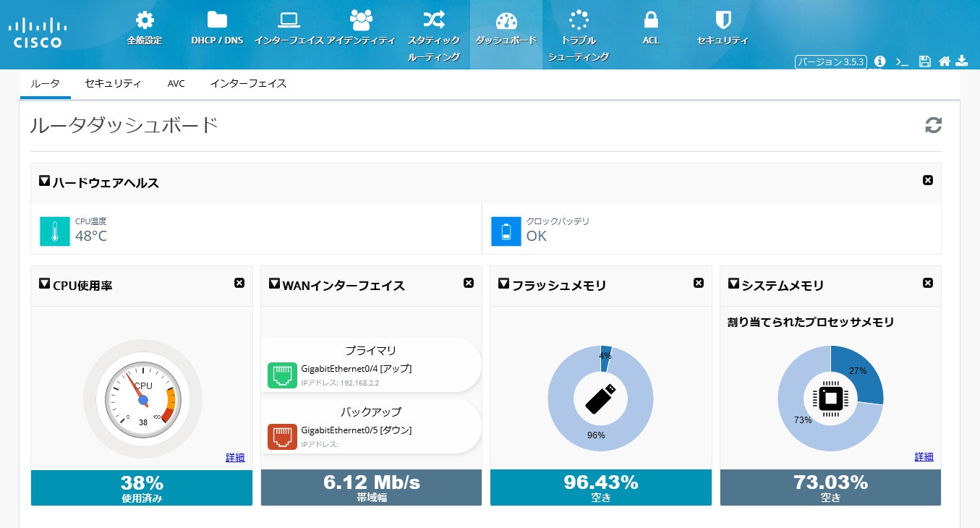Collapse the システムメモリ panel
Viewport: 980px width, 528px height.
(x=733, y=284)
